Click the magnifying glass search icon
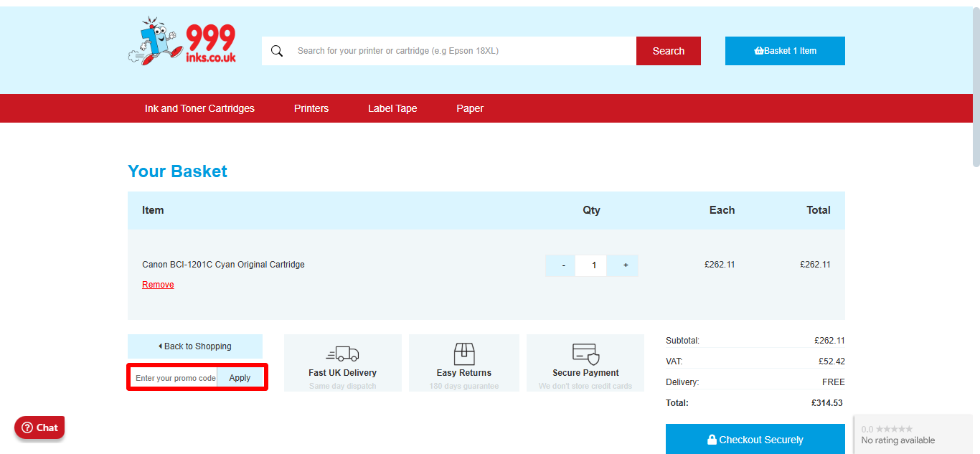This screenshot has height=454, width=980. 276,51
